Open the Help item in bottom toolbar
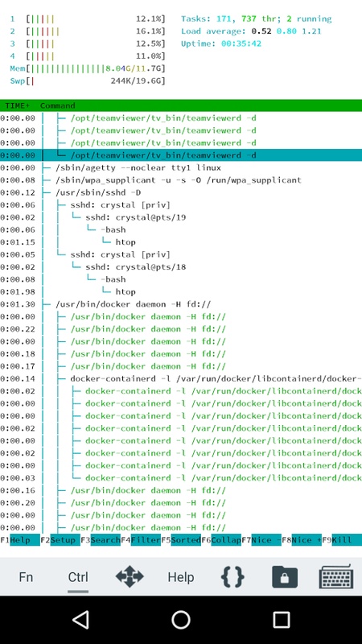 pyautogui.click(x=180, y=577)
